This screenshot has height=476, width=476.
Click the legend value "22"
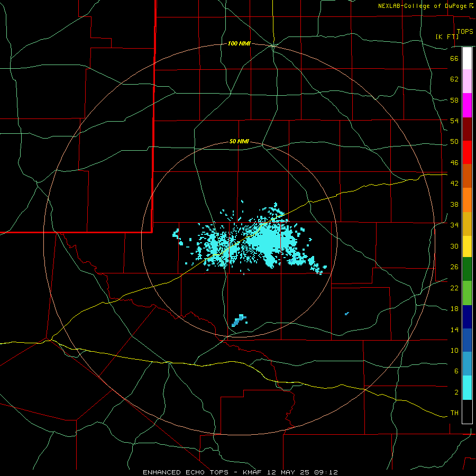coord(454,288)
